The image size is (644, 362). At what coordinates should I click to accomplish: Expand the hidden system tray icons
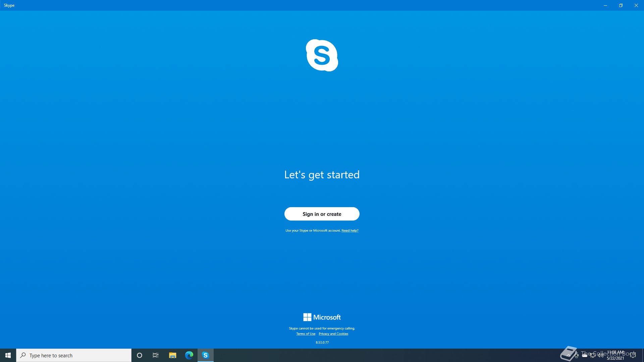coord(568,355)
